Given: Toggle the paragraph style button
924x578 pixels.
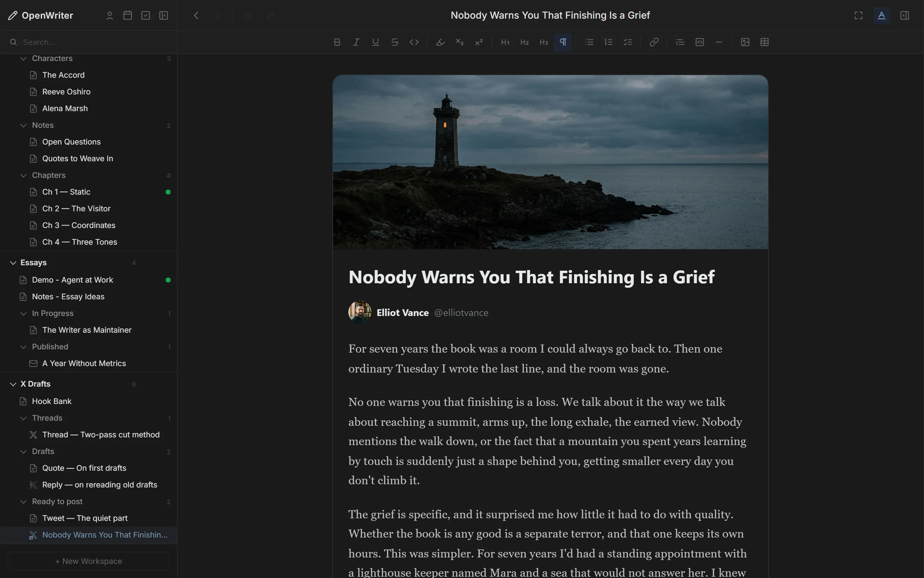Looking at the screenshot, I should pos(563,42).
